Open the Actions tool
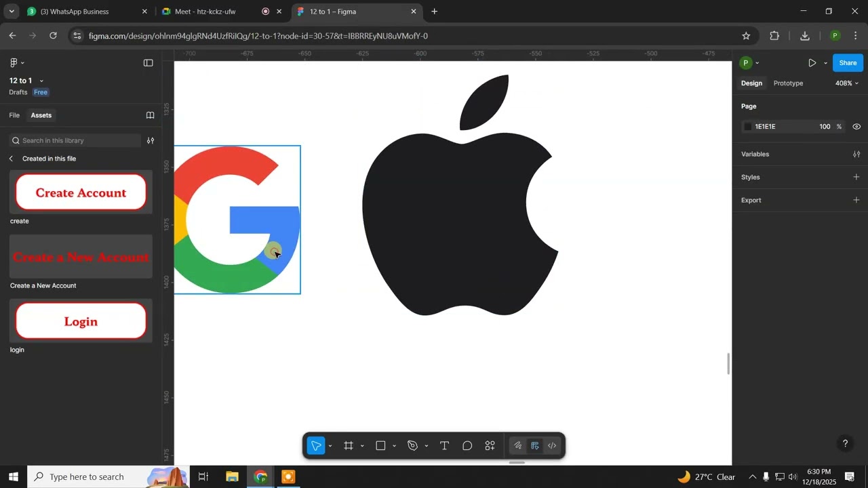Image resolution: width=868 pixels, height=488 pixels. [x=490, y=445]
